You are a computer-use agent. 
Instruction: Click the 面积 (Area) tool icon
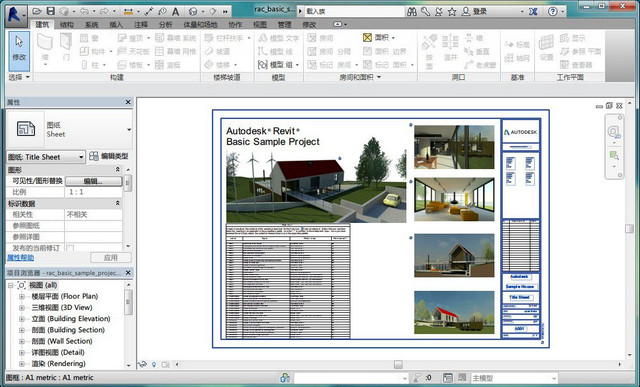coord(367,38)
